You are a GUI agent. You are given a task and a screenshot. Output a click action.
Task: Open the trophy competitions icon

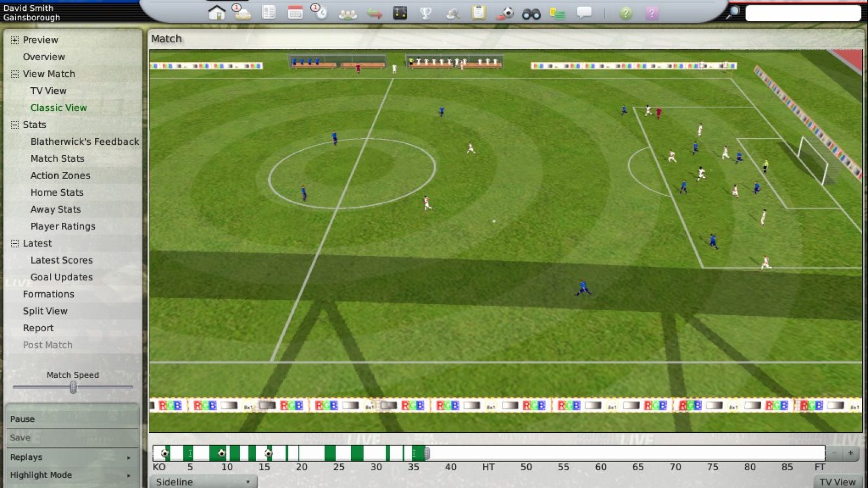(426, 13)
